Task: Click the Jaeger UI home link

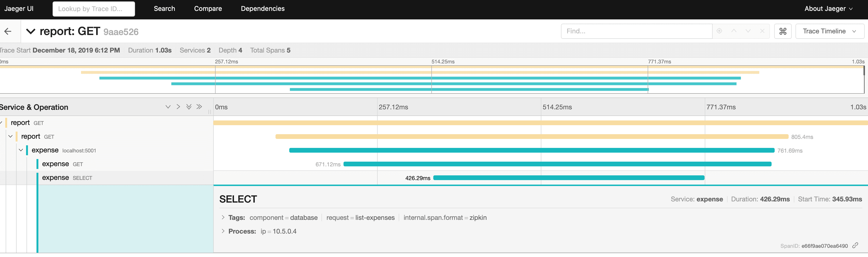Action: pyautogui.click(x=18, y=9)
